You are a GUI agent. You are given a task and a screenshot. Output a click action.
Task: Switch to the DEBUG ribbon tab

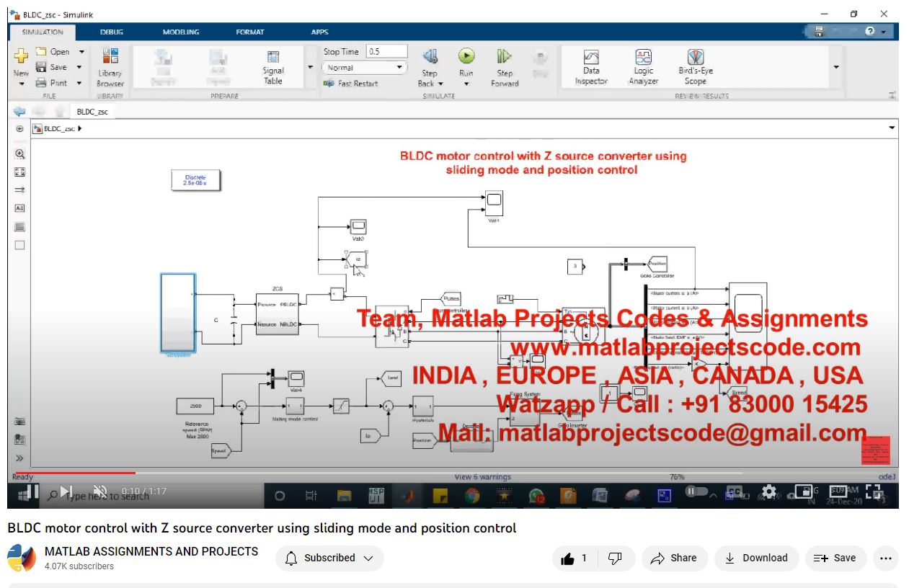click(x=112, y=32)
